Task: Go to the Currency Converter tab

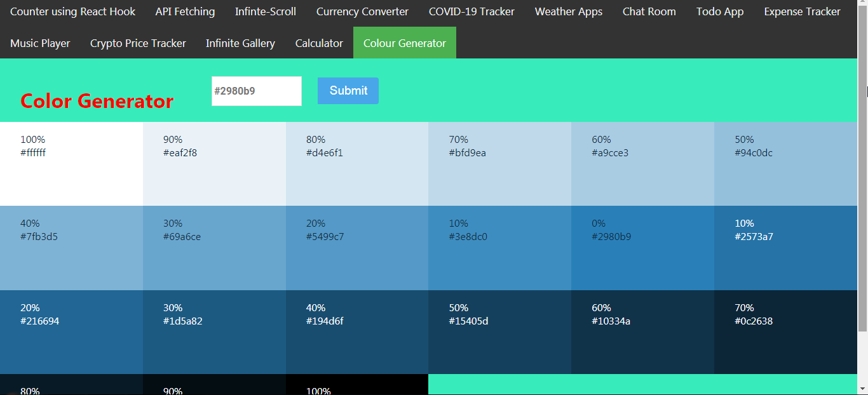Action: pyautogui.click(x=362, y=11)
